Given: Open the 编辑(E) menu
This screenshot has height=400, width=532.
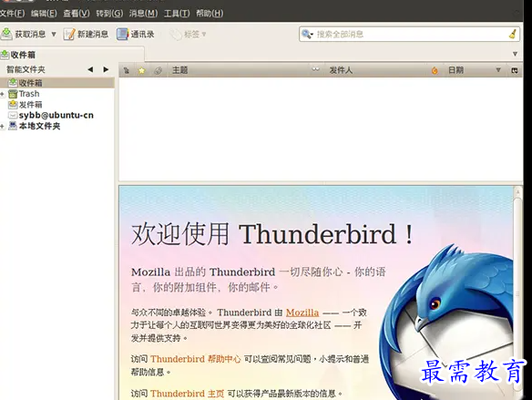Looking at the screenshot, I should 44,14.
